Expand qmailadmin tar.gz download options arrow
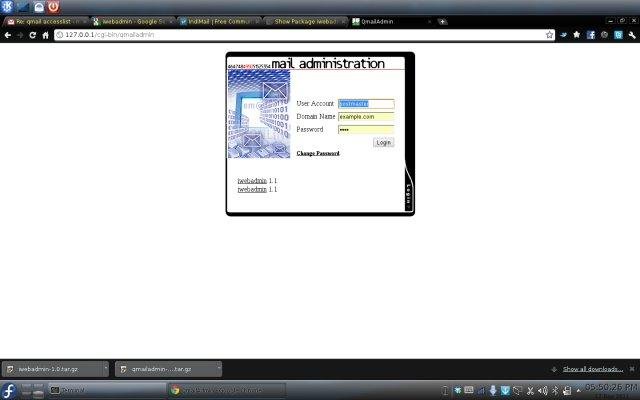This screenshot has height=400, width=640. pyautogui.click(x=219, y=369)
